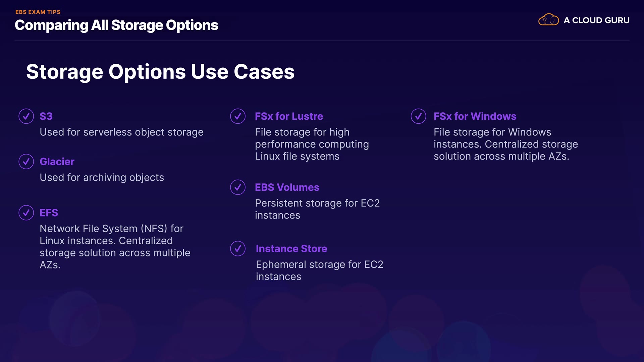Click the A Cloud Guru cloud logo
Screen dimensions: 644x362
point(548,20)
